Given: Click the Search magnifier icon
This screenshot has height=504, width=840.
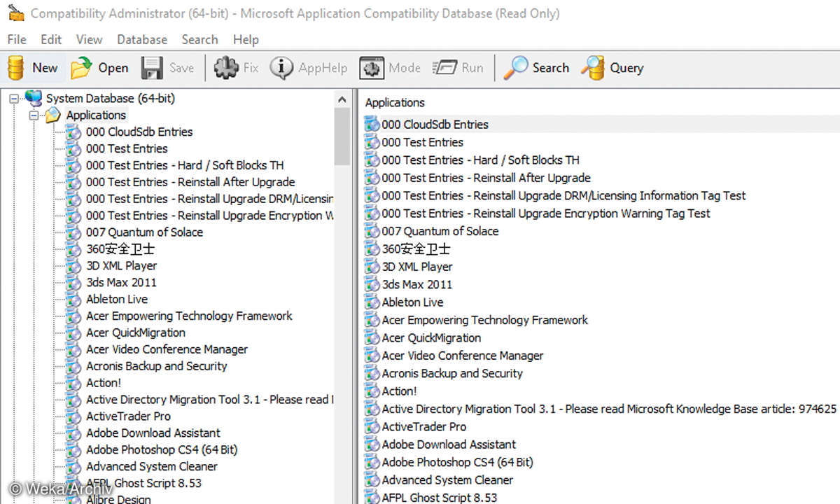Looking at the screenshot, I should point(516,68).
